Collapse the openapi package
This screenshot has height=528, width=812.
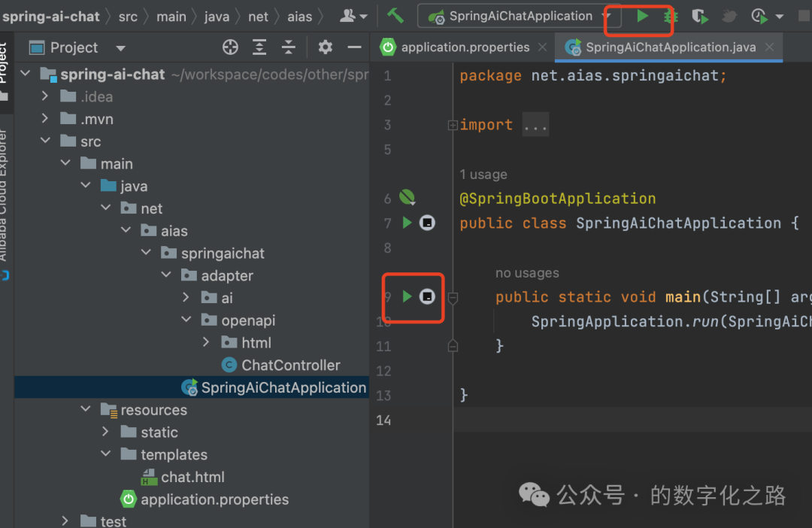point(186,319)
